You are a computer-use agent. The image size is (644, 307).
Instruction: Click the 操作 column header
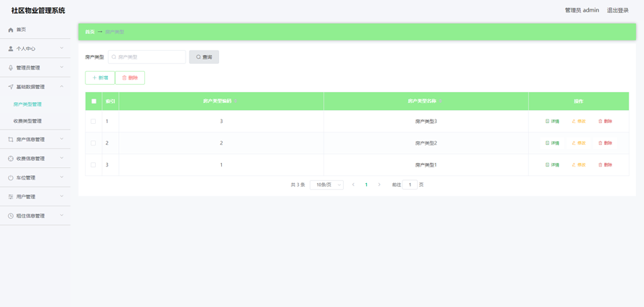click(x=578, y=101)
